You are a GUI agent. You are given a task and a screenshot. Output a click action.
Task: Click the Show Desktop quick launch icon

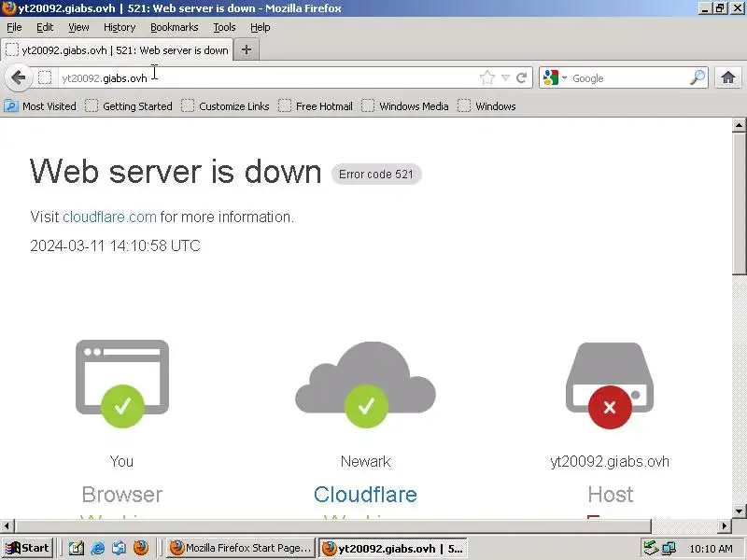77,548
